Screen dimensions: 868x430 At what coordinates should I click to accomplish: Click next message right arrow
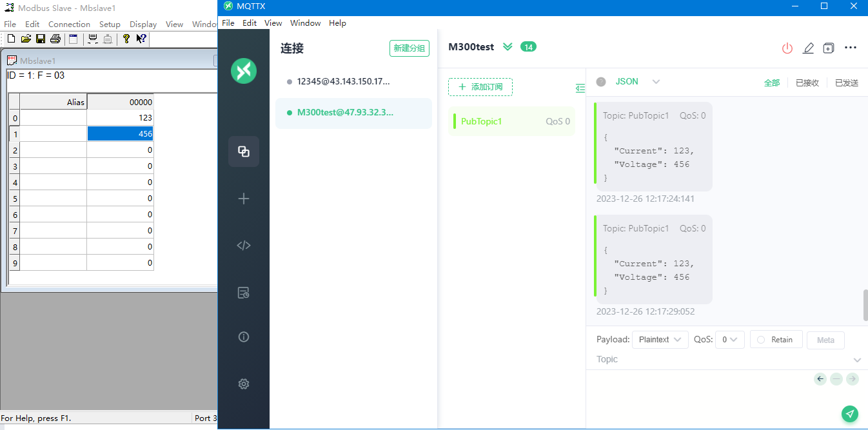click(x=853, y=379)
